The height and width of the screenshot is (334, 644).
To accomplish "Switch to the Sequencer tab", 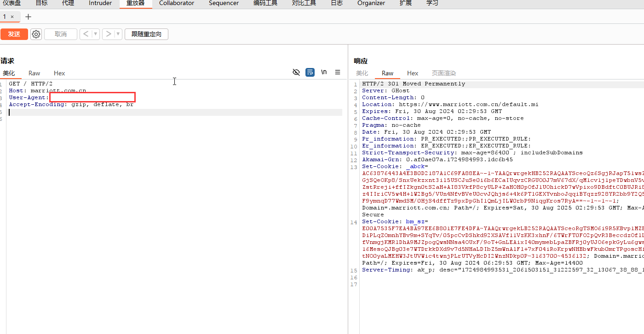I will [x=224, y=3].
